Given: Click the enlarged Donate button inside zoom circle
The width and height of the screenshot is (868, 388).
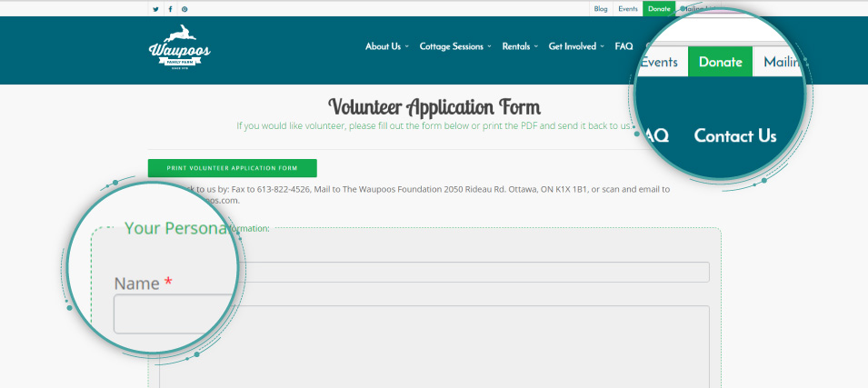Looking at the screenshot, I should 720,63.
